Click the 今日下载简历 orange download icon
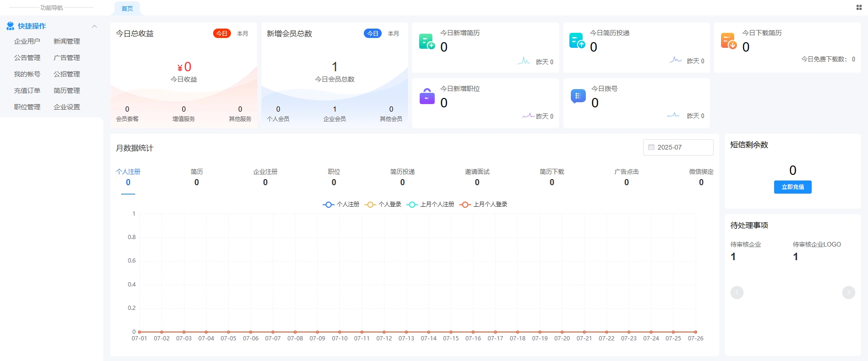Viewport: 868px width, 361px height. point(729,41)
